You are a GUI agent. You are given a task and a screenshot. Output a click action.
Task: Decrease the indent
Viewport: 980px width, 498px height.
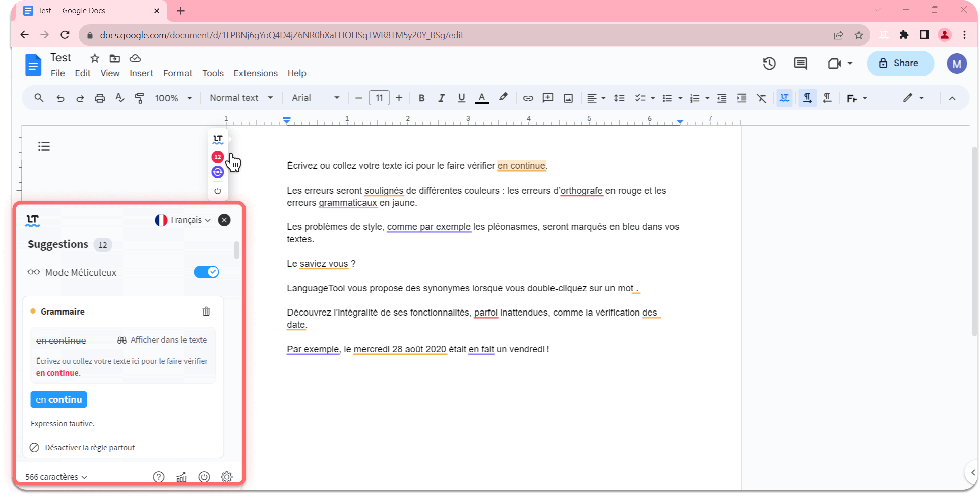pos(722,98)
